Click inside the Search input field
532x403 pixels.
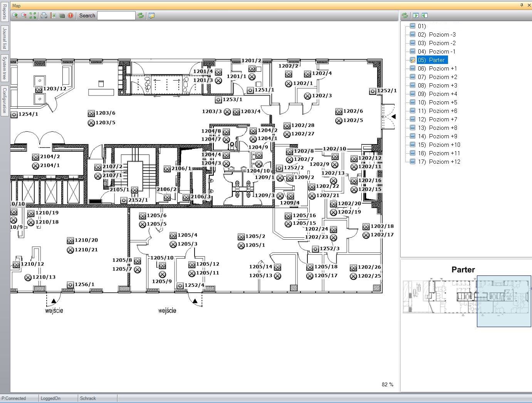tap(116, 15)
